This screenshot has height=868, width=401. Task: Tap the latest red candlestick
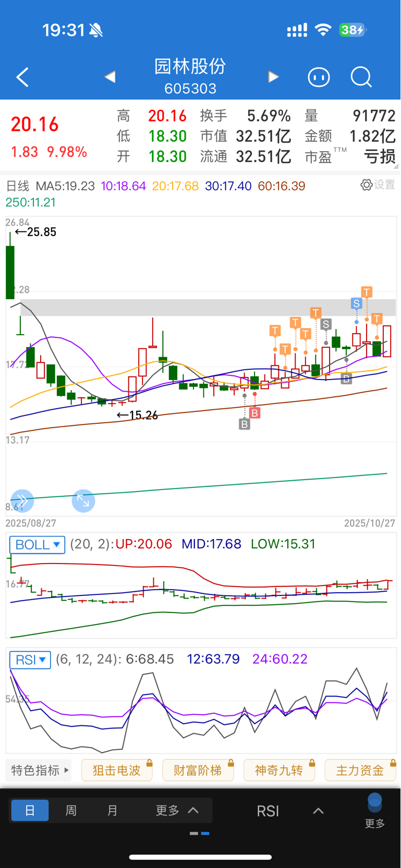tap(387, 341)
